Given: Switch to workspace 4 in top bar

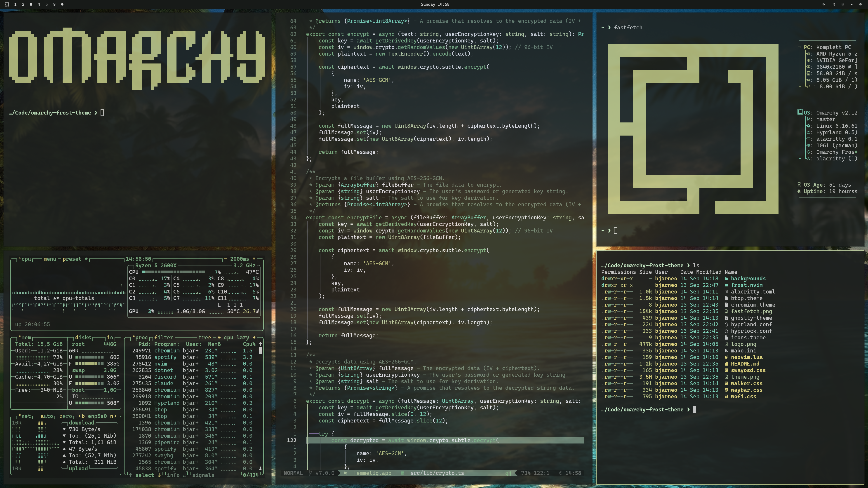Looking at the screenshot, I should 39,4.
